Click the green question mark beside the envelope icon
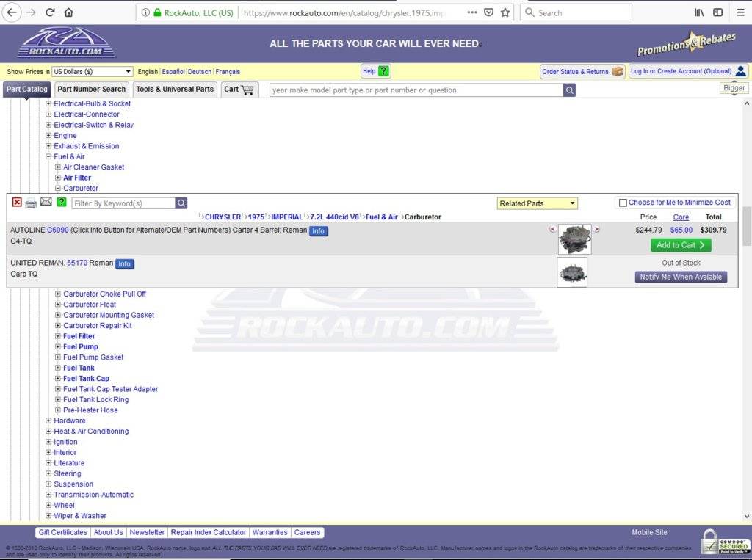 pos(62,202)
